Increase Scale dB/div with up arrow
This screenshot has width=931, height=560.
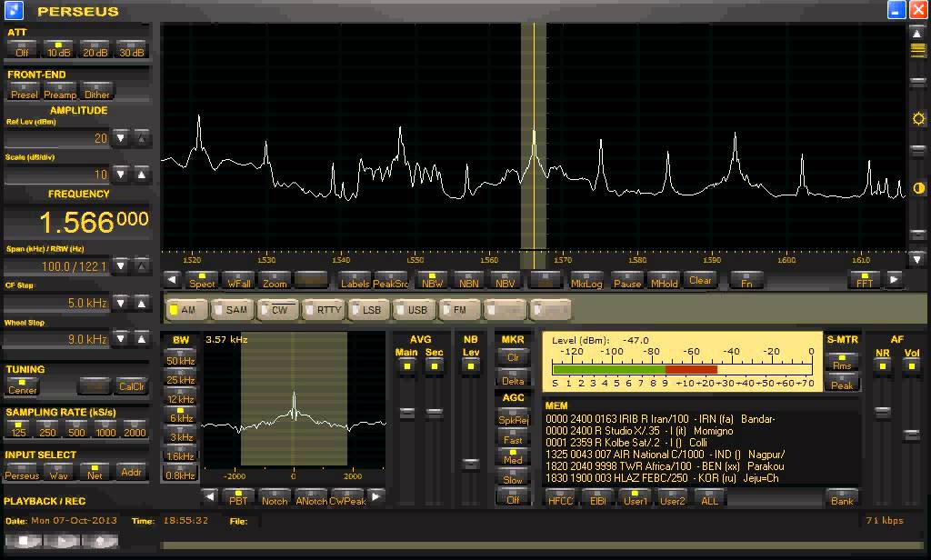click(x=141, y=175)
